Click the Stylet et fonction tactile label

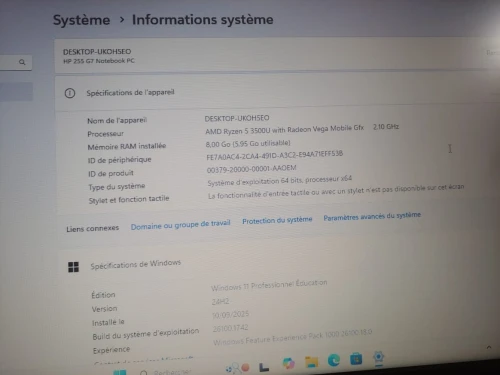129,199
